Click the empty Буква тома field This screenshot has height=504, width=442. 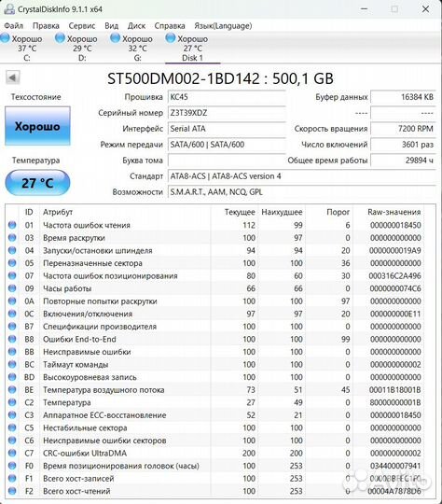tap(227, 161)
